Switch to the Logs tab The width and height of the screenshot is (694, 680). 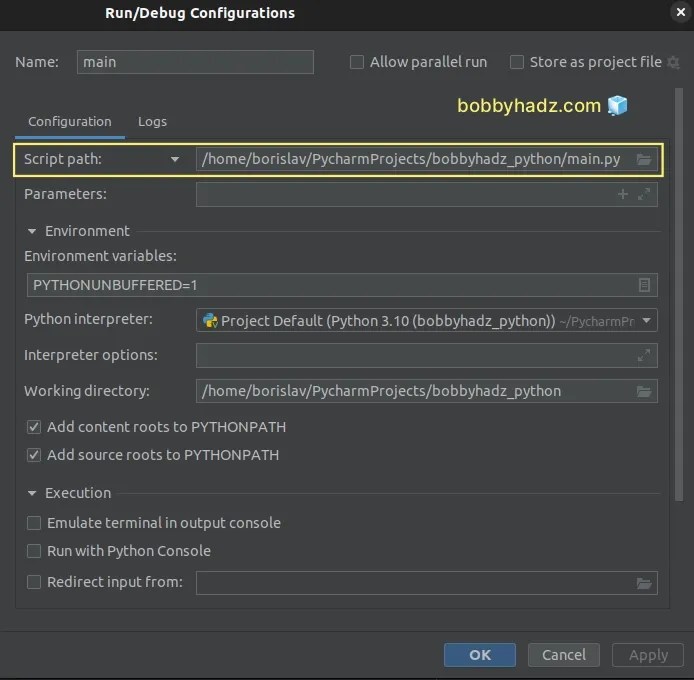[x=152, y=122]
